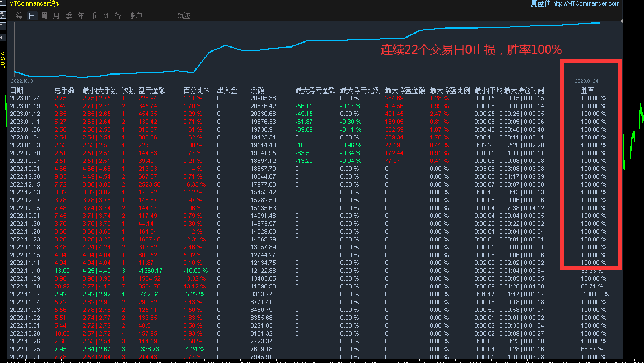Click loss -336.73 in 2022.10.25 row

[x=148, y=349]
